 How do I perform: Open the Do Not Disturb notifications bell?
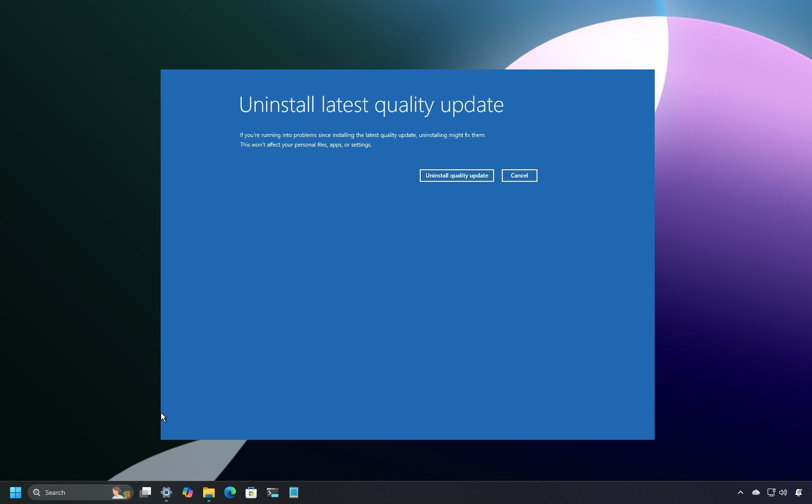pos(799,492)
